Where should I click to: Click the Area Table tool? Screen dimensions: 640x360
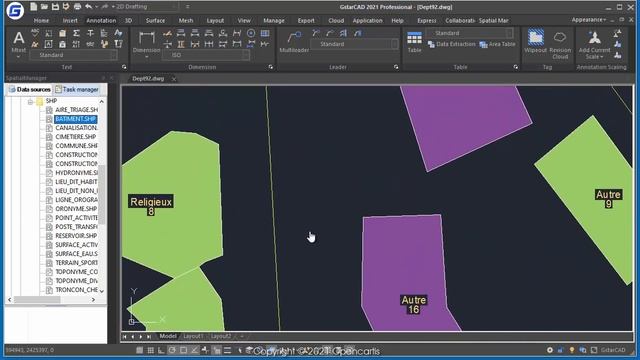tap(498, 44)
